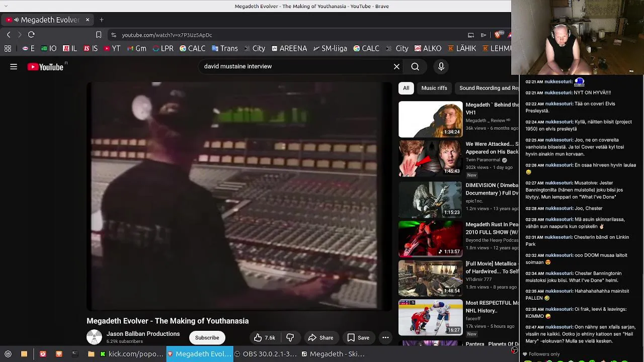
Task: Open the cast screen icon in the address bar
Action: [x=471, y=35]
